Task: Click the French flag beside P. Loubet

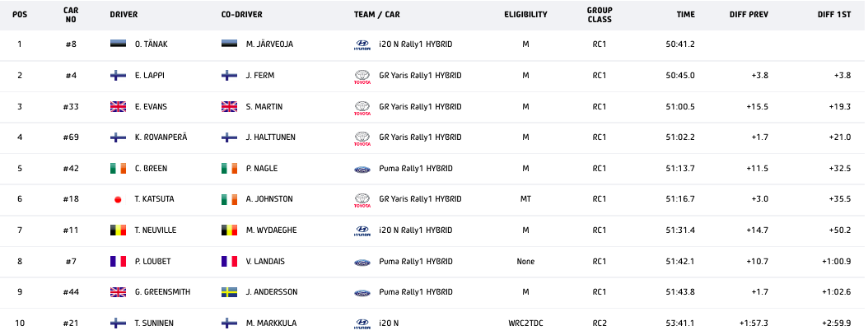Action: click(118, 262)
